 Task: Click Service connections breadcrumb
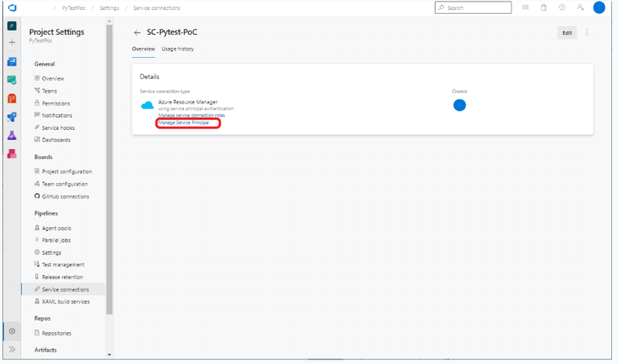coord(156,8)
